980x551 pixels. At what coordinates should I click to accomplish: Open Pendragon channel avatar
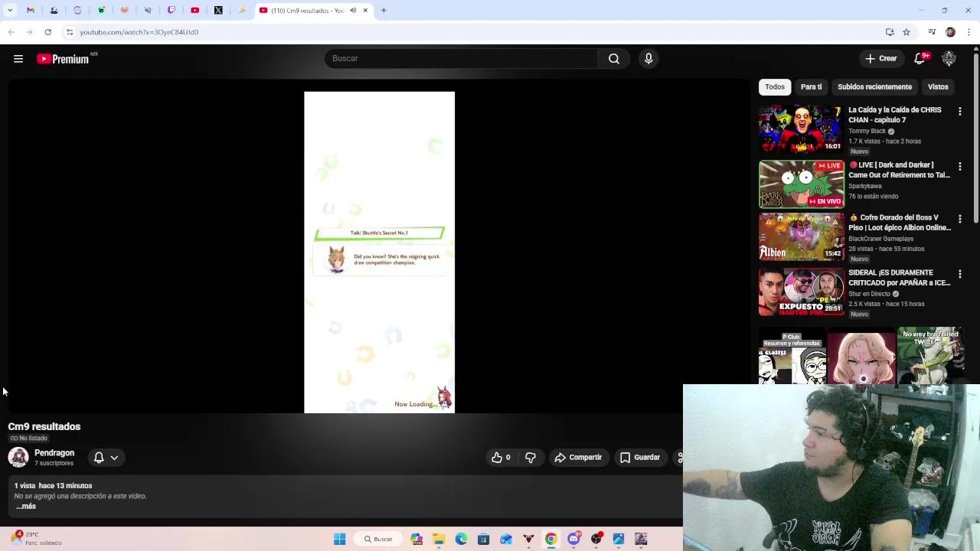(x=18, y=458)
